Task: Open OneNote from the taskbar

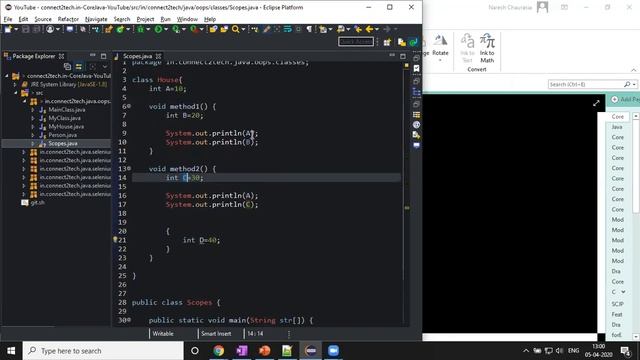Action: click(242, 351)
